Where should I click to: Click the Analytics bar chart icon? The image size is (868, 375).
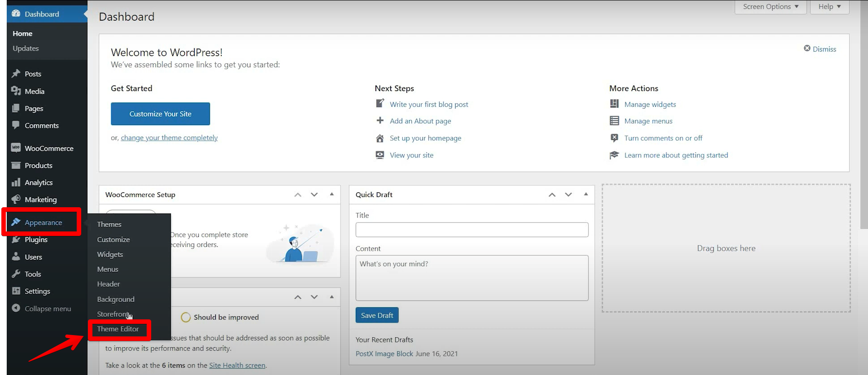(x=16, y=182)
